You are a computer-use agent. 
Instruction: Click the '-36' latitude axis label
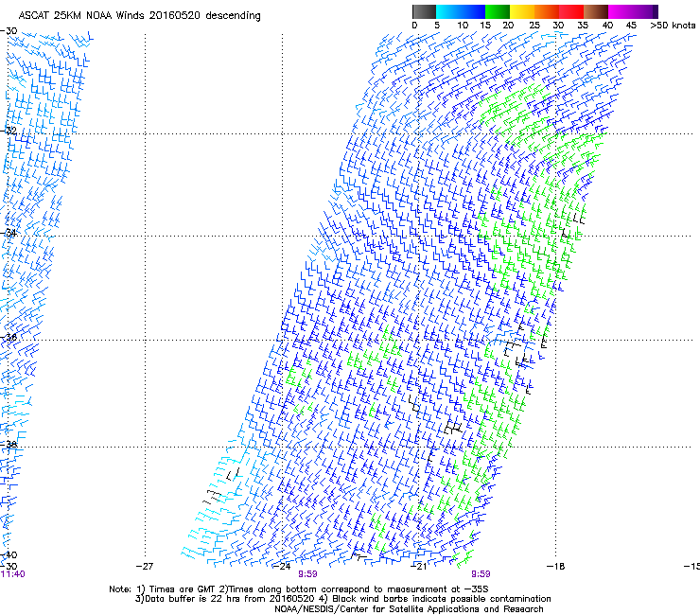tap(9, 337)
